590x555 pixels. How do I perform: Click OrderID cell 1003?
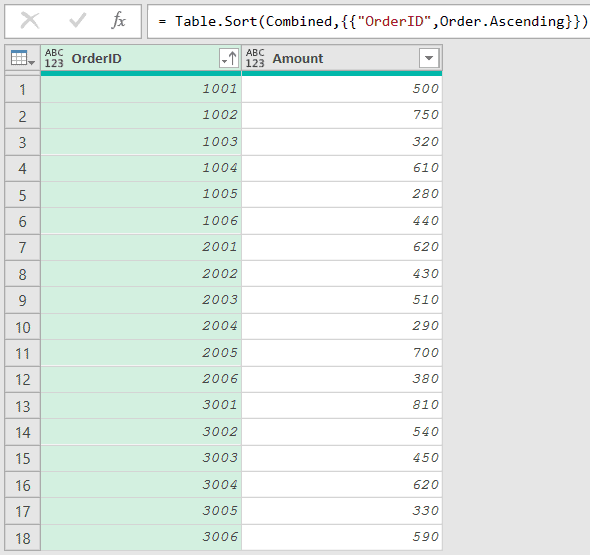pos(141,142)
